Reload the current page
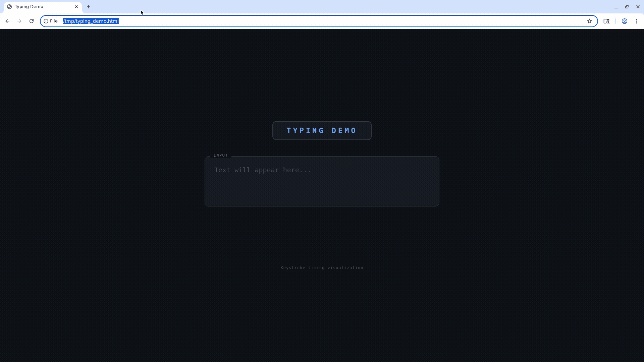 tap(32, 21)
